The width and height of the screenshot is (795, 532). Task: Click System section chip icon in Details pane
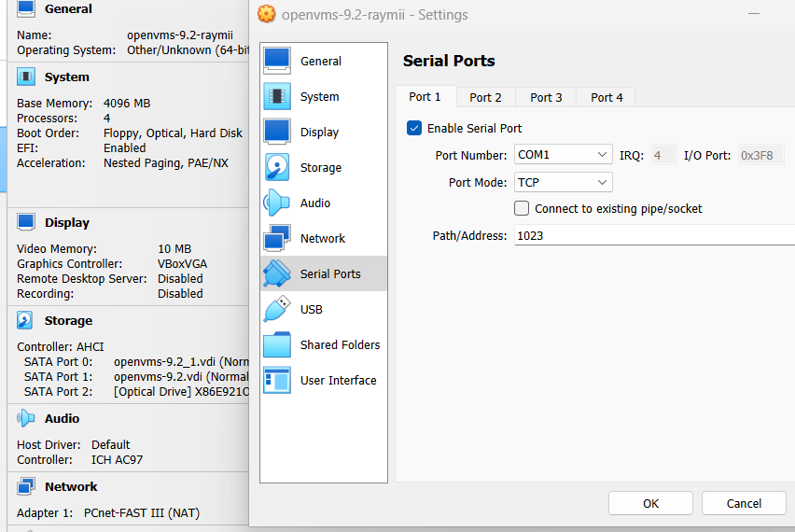click(x=26, y=77)
